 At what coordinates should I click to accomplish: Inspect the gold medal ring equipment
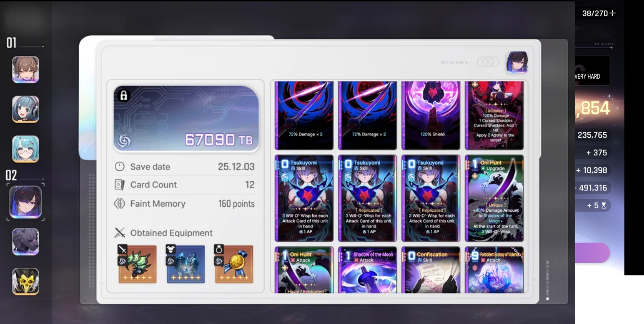pos(234,264)
